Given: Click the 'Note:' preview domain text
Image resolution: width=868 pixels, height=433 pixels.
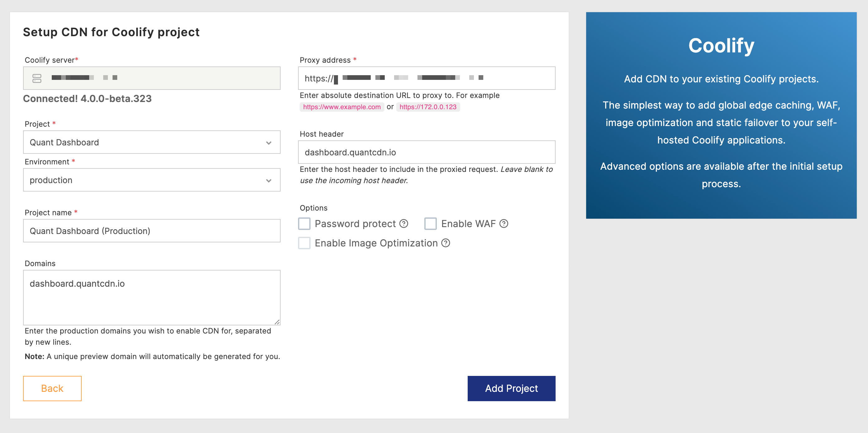Looking at the screenshot, I should click(x=152, y=357).
